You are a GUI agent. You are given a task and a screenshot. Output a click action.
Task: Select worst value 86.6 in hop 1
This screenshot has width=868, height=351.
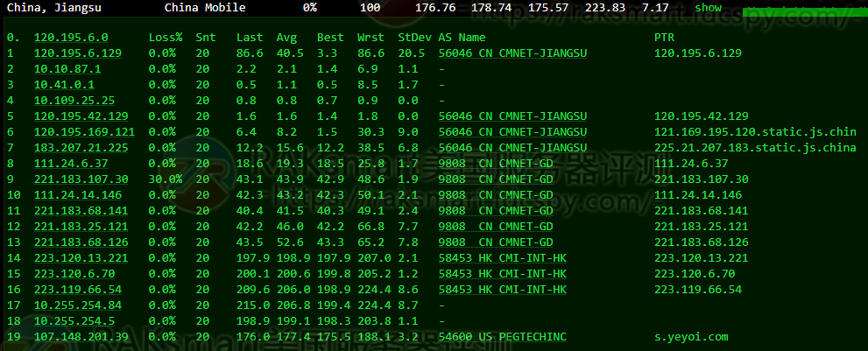tap(370, 53)
